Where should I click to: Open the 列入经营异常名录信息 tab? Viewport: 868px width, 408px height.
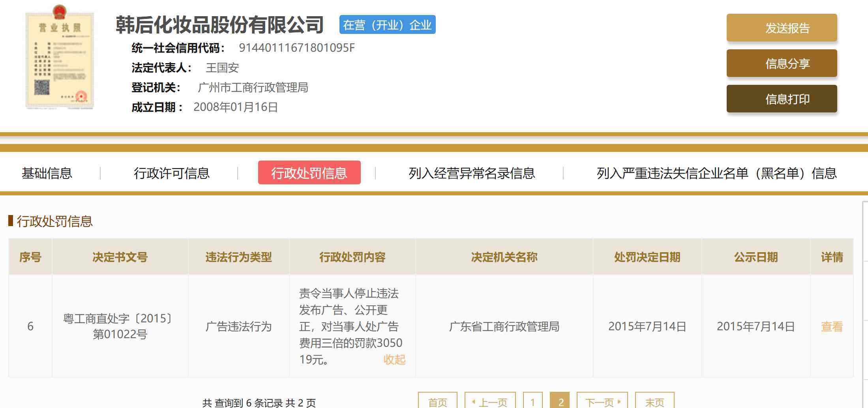[x=472, y=173]
